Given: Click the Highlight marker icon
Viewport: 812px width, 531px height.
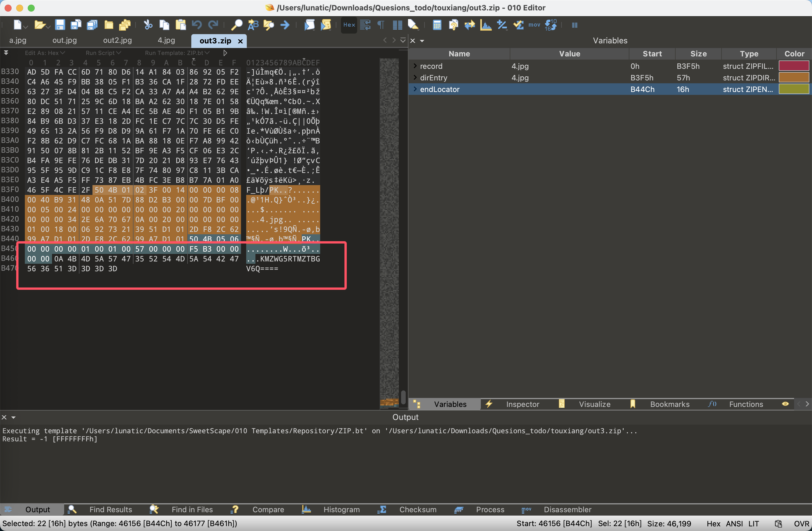Looking at the screenshot, I should click(x=413, y=25).
